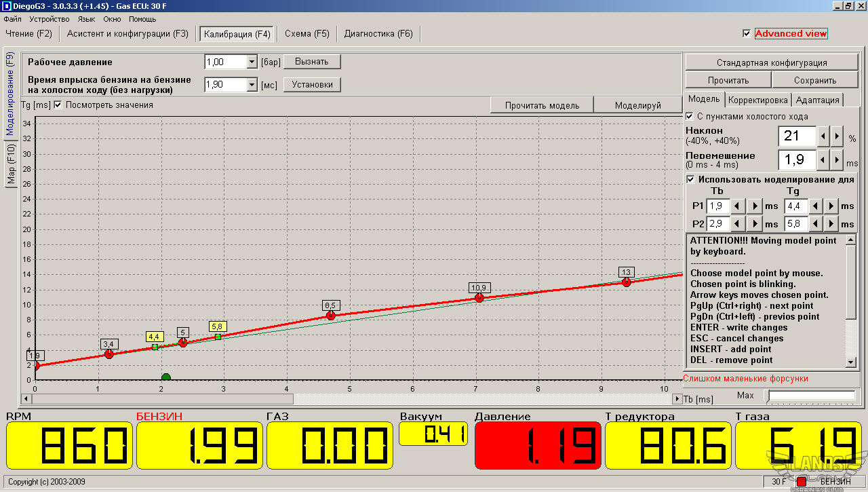Click P1 Tb right arrow stepper
The width and height of the screenshot is (868, 492).
tap(754, 206)
